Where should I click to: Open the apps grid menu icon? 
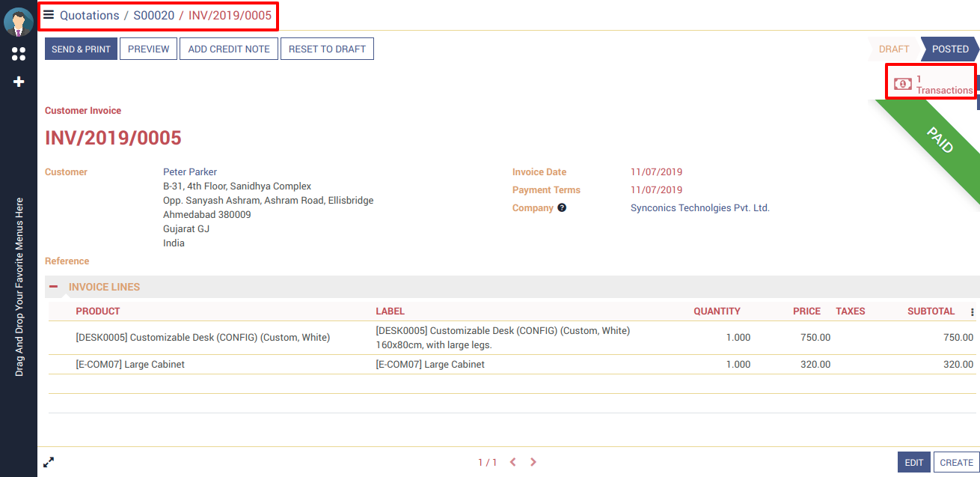(19, 54)
